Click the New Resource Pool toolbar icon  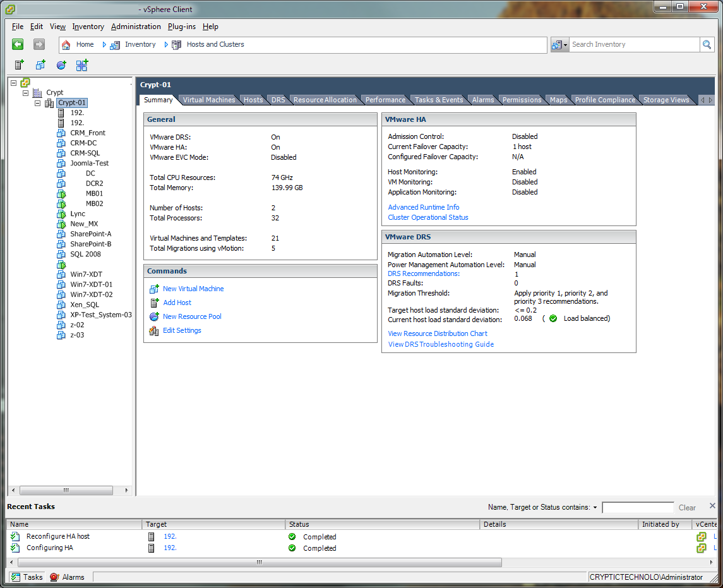pyautogui.click(x=61, y=65)
